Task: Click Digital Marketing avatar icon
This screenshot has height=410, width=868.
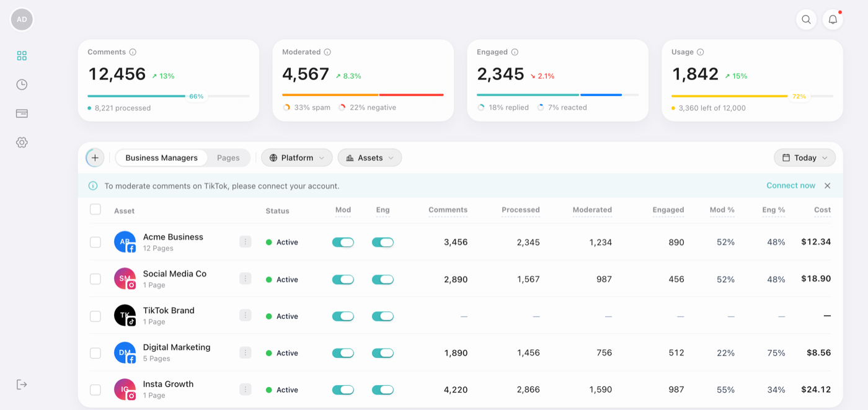Action: pos(125,353)
